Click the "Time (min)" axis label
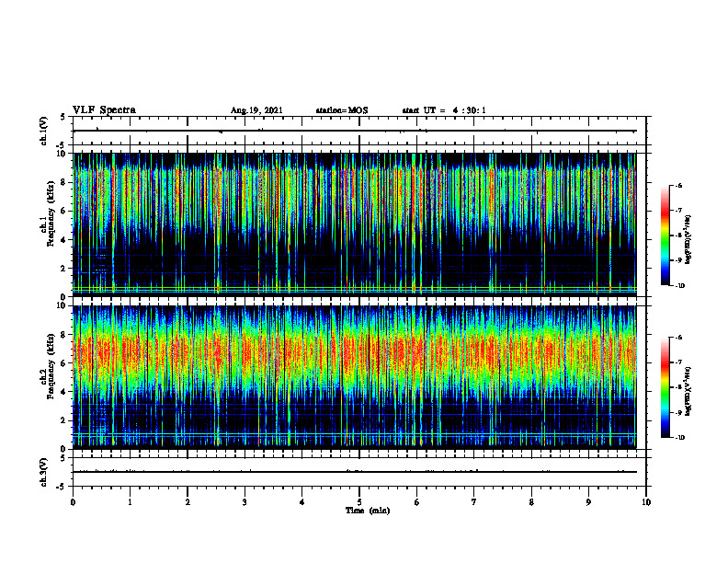728x563 pixels. point(368,511)
